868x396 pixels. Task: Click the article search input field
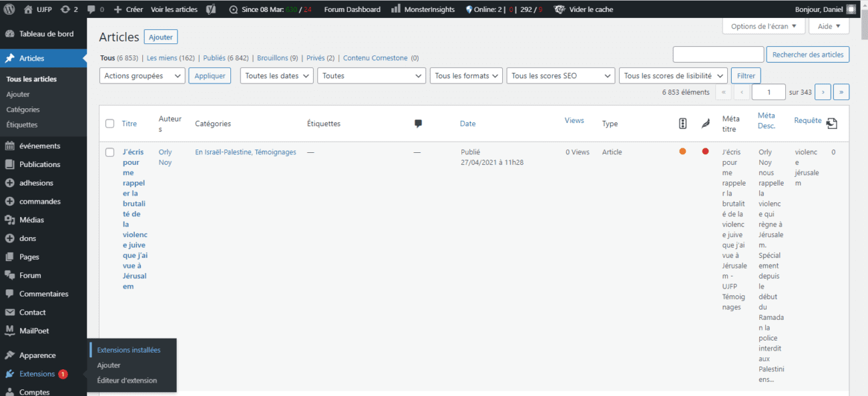pyautogui.click(x=718, y=55)
